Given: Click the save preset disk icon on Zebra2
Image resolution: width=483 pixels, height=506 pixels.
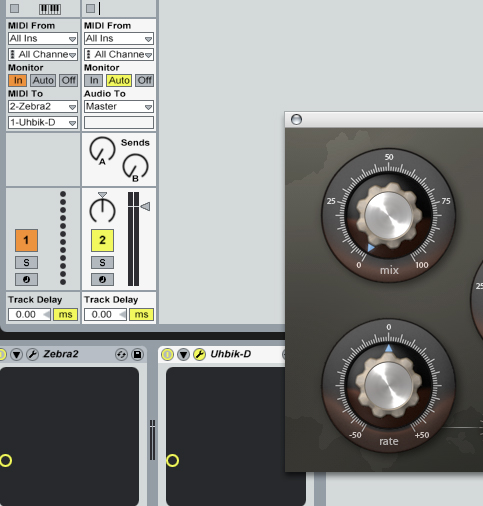Looking at the screenshot, I should (x=137, y=354).
